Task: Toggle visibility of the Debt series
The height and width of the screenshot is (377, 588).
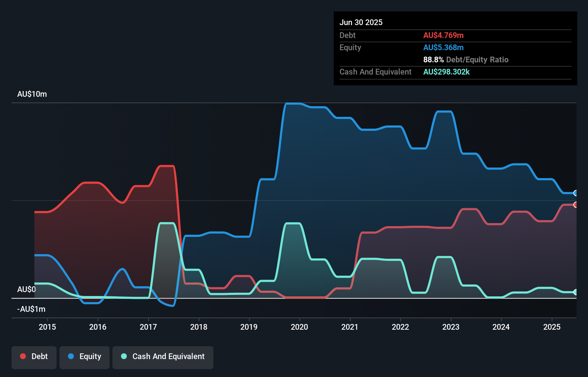Action: pos(34,357)
